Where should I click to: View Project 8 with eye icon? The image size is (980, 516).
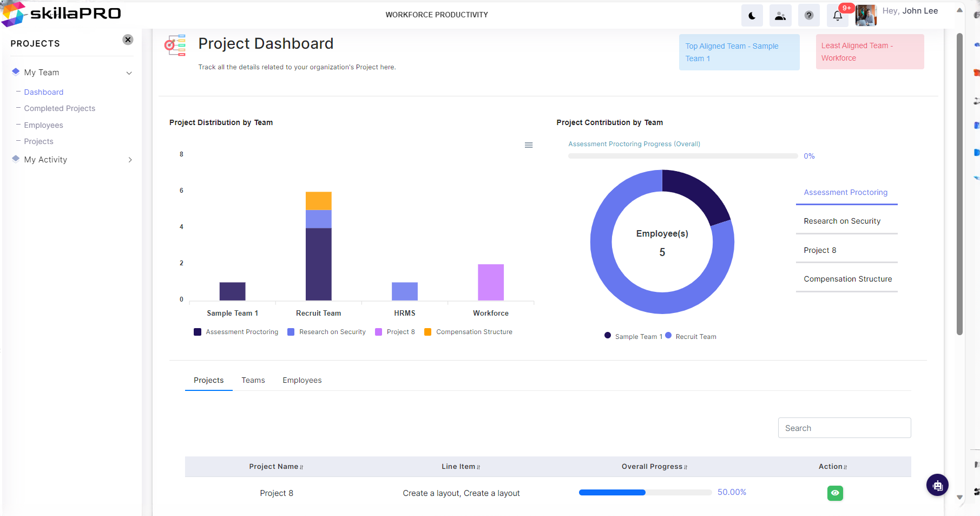(x=835, y=493)
